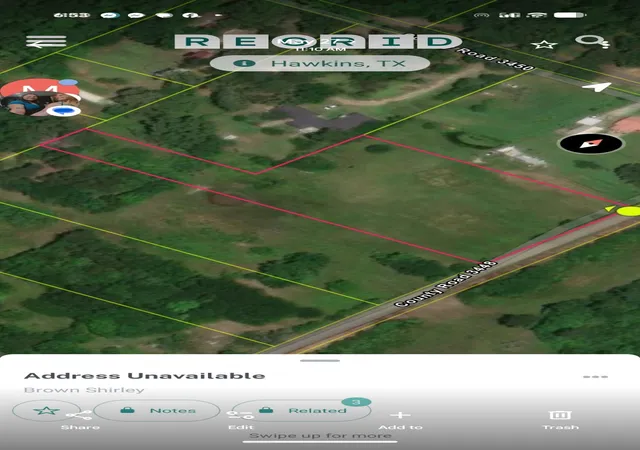Tap the Trash icon in parcel panel
The image size is (640, 450).
click(560, 420)
